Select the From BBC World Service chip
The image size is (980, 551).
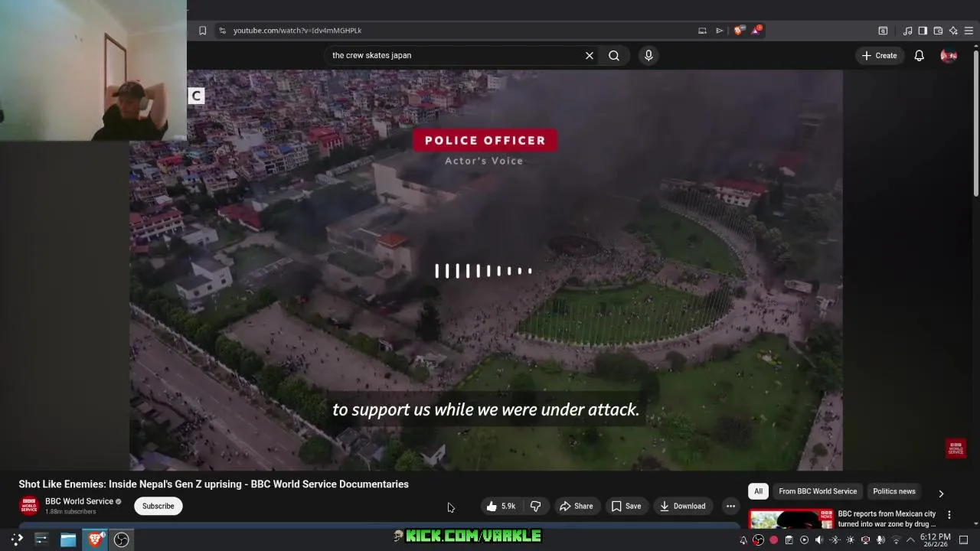[818, 491]
